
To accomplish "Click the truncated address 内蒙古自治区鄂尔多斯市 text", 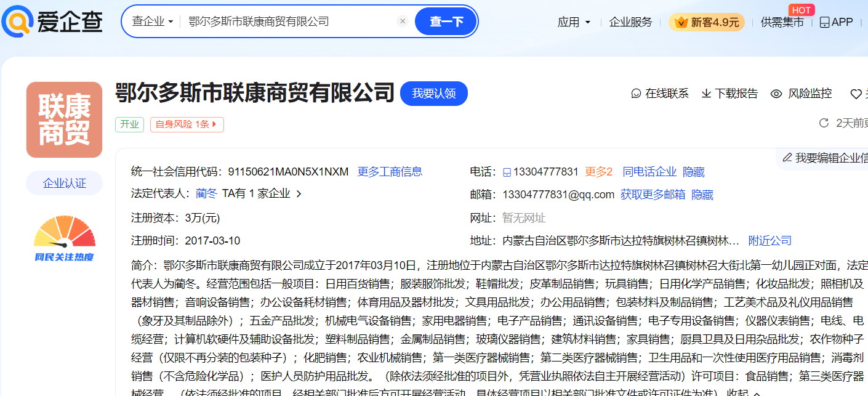I will (621, 241).
